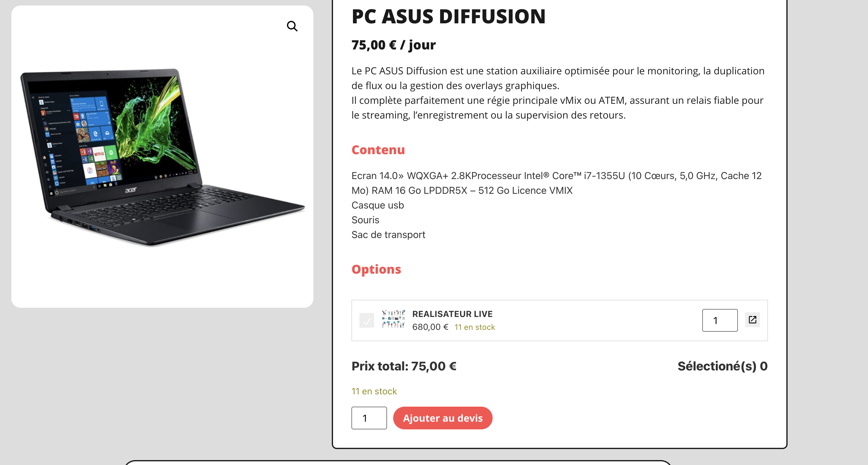Click the REALISATEUR LIVE option title
This screenshot has width=868, height=465.
click(452, 314)
